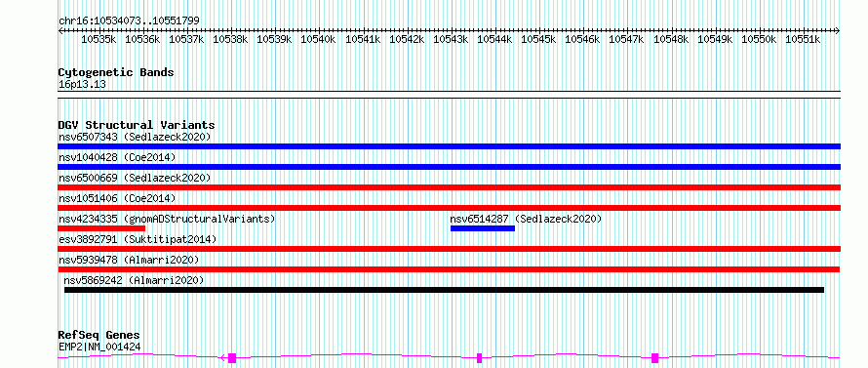The width and height of the screenshot is (868, 368).
Task: Click the 10548k ruler tick label
Action: point(671,39)
